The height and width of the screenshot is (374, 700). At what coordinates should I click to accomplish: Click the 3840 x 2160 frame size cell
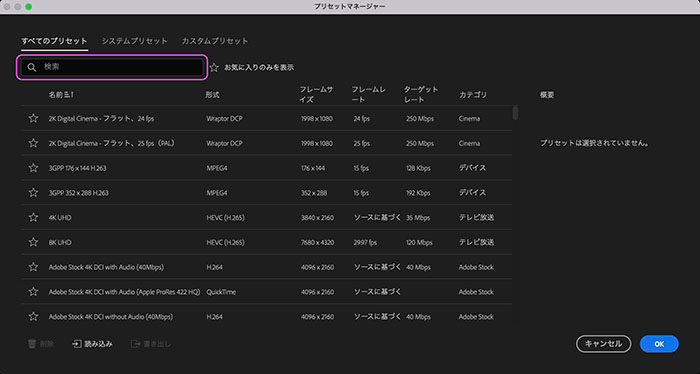click(x=317, y=218)
